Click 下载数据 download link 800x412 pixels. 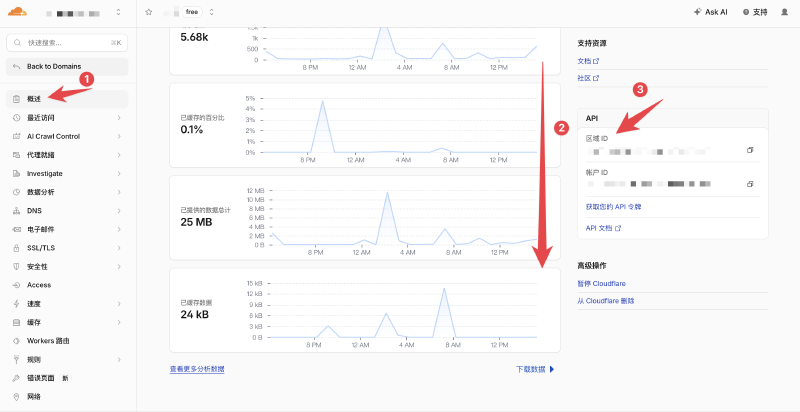(535, 369)
